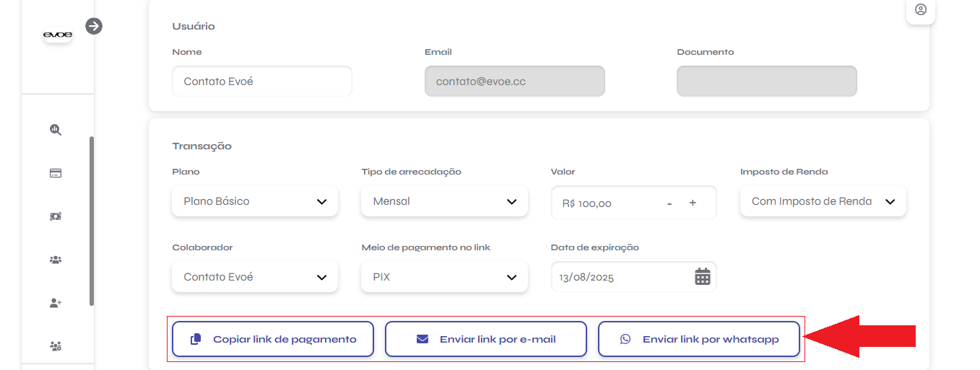Screen dimensions: 980x370
Task: Open the user profile icon
Action: pyautogui.click(x=921, y=10)
